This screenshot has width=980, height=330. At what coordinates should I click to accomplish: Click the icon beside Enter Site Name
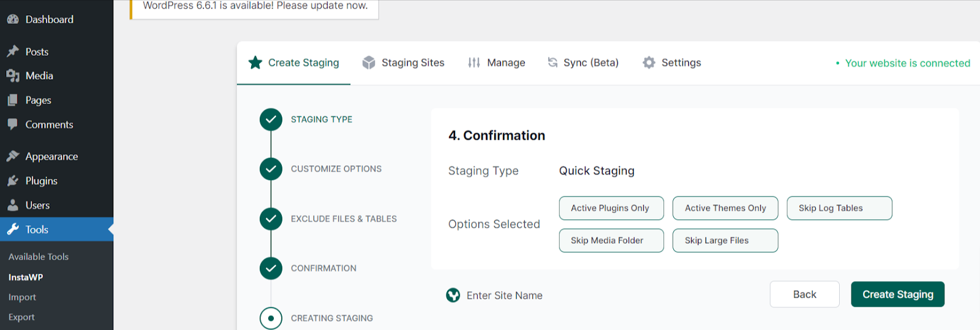coord(453,296)
